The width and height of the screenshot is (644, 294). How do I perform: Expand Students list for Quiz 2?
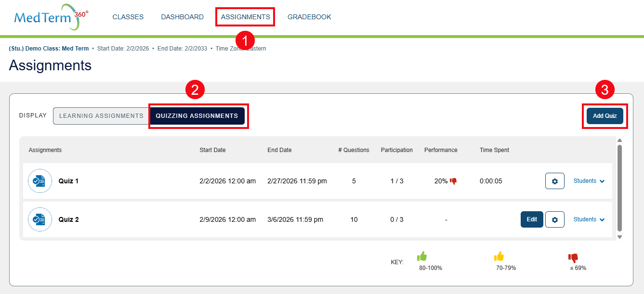tap(588, 219)
